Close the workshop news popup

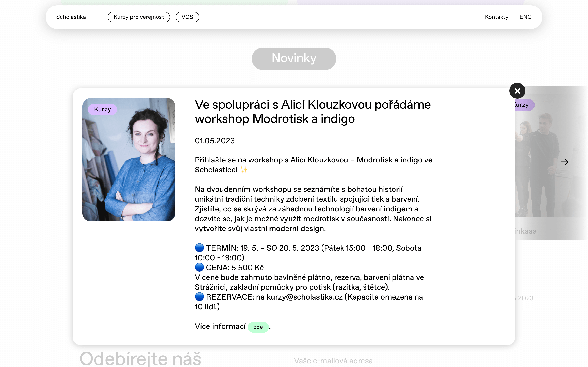(517, 91)
